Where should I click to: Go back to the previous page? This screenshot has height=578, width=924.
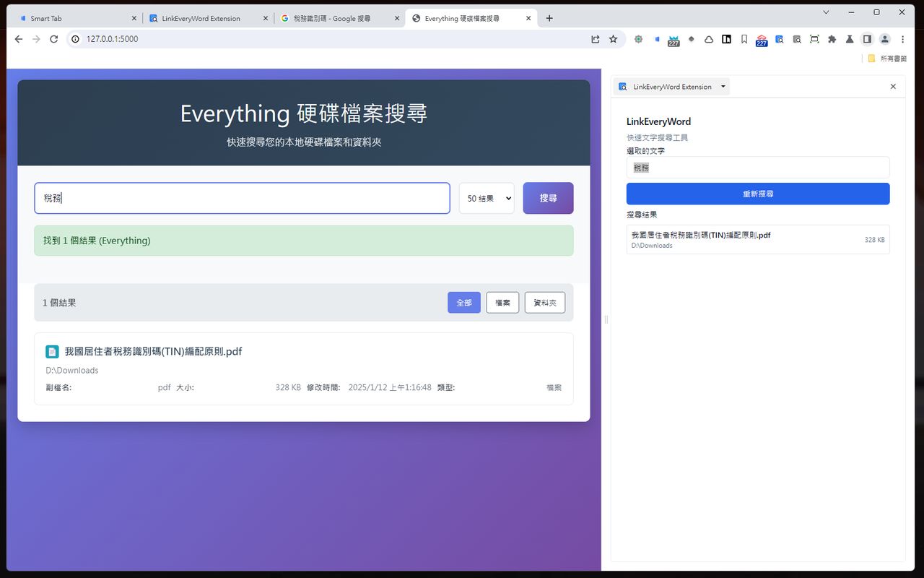(19, 39)
